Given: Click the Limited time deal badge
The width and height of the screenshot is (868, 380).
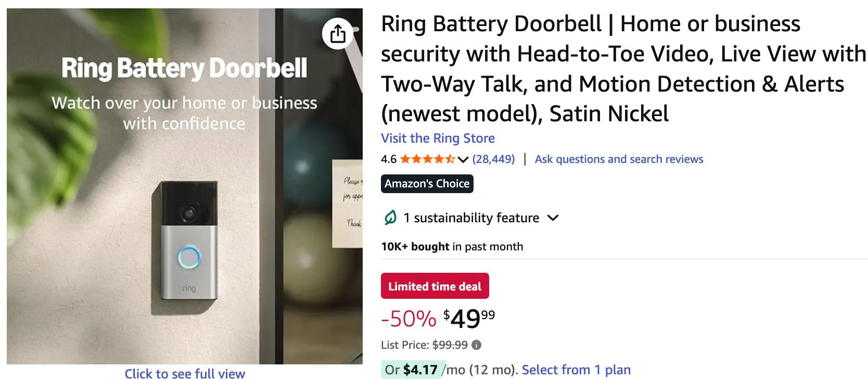Looking at the screenshot, I should click(435, 286).
